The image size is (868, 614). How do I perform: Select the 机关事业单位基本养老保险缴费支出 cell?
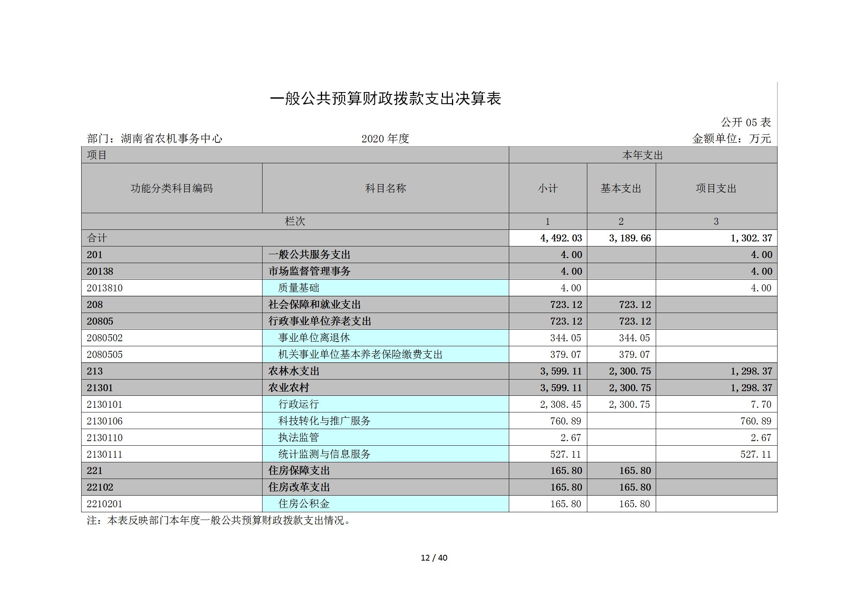[x=360, y=354]
